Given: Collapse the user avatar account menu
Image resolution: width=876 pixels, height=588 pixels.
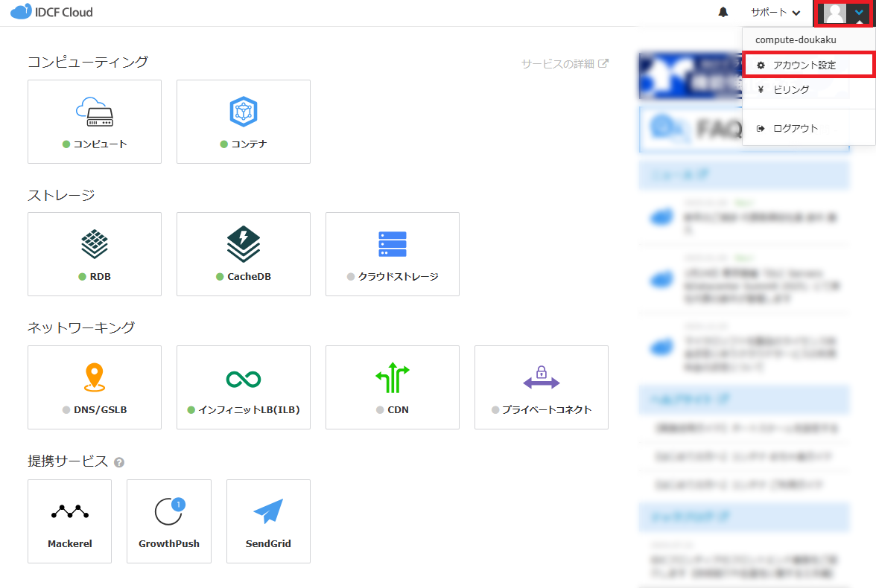Looking at the screenshot, I should [845, 13].
